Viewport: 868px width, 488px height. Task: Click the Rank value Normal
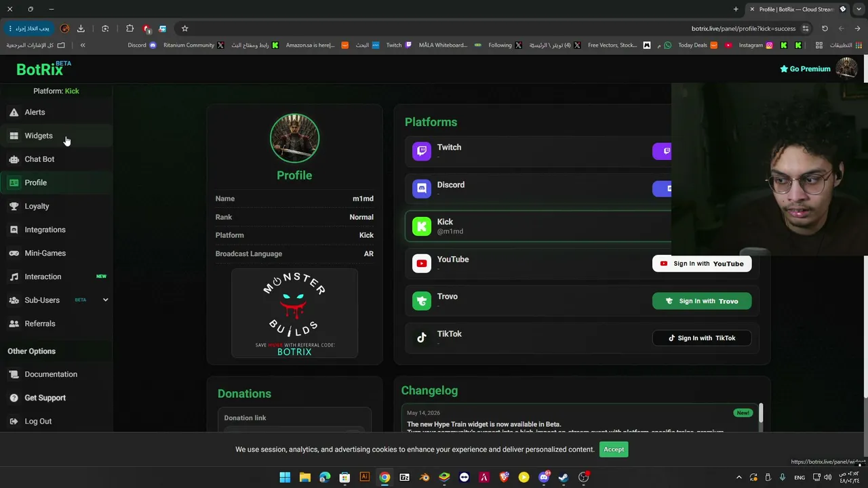click(x=361, y=218)
